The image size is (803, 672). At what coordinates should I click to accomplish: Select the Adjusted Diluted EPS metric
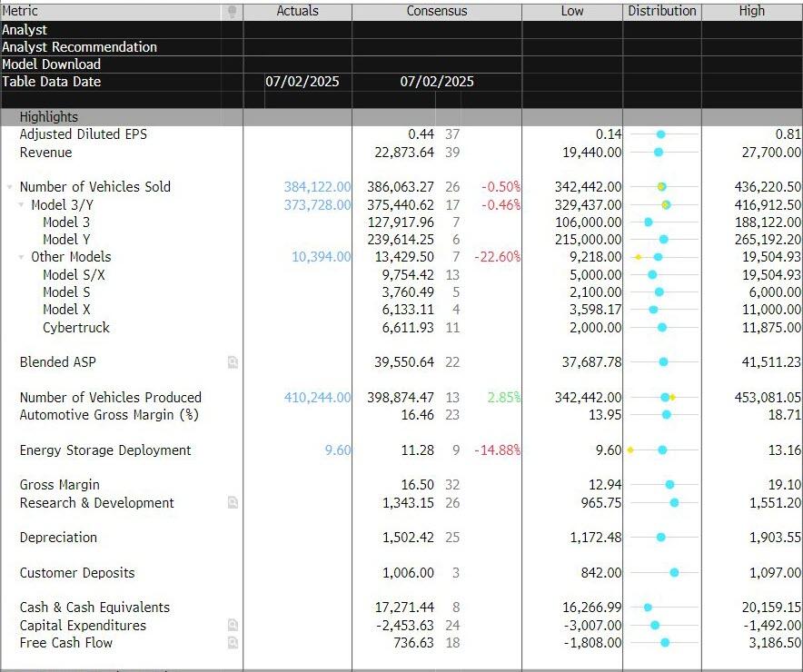83,134
